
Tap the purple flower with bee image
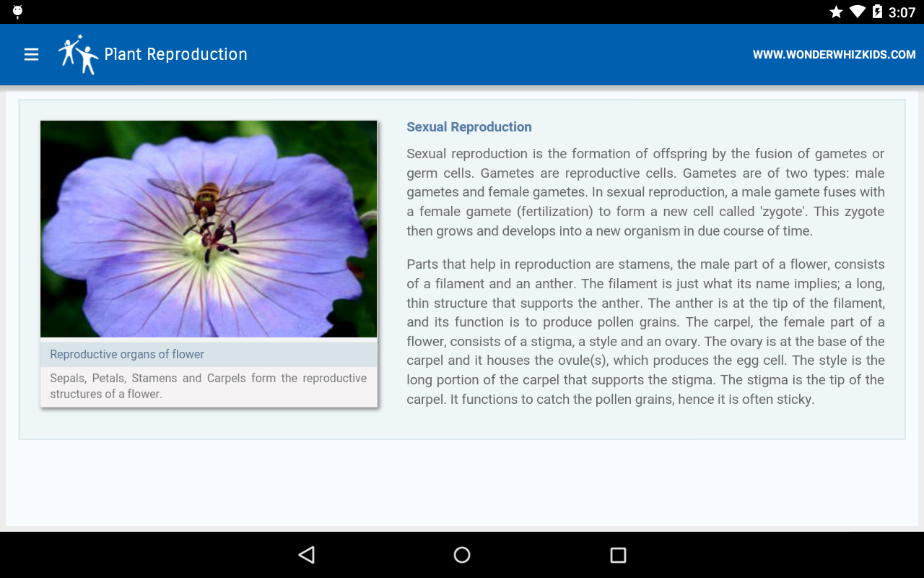click(209, 229)
